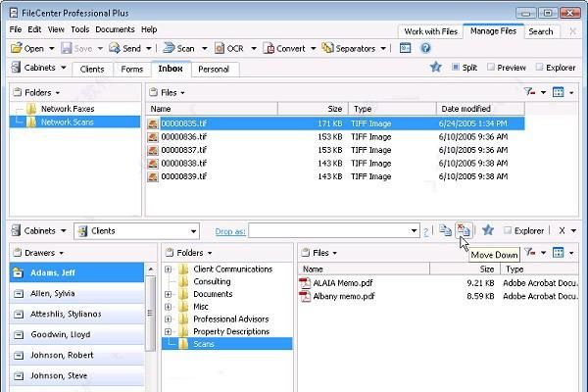Expand the Documents folder node
Image resolution: width=588 pixels, height=392 pixels.
[x=168, y=294]
